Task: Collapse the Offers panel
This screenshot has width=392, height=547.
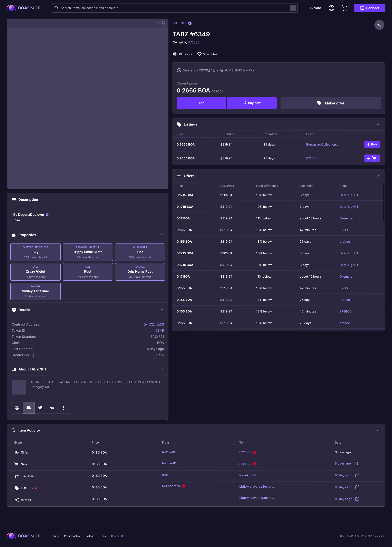Action: point(378,176)
